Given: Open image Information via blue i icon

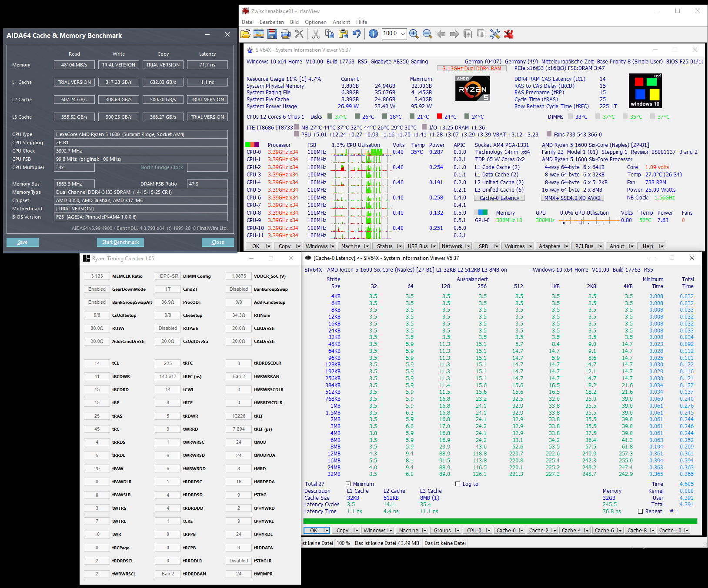Looking at the screenshot, I should [373, 34].
